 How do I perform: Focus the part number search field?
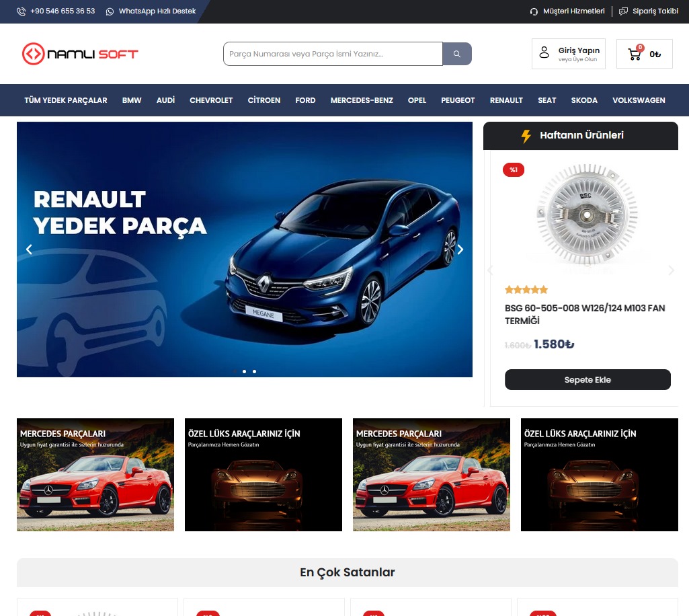[333, 54]
